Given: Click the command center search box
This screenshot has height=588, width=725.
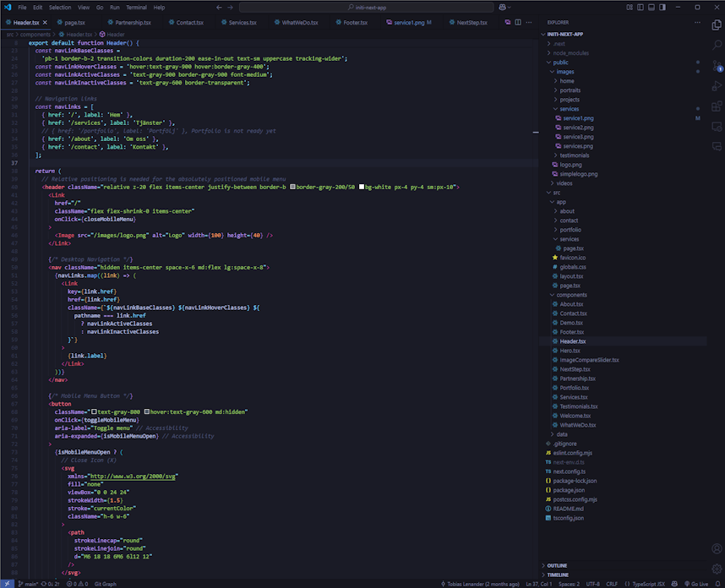Looking at the screenshot, I should (367, 8).
